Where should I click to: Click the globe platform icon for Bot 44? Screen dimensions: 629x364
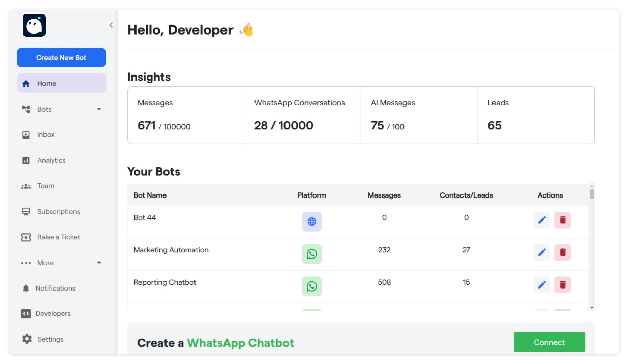312,222
